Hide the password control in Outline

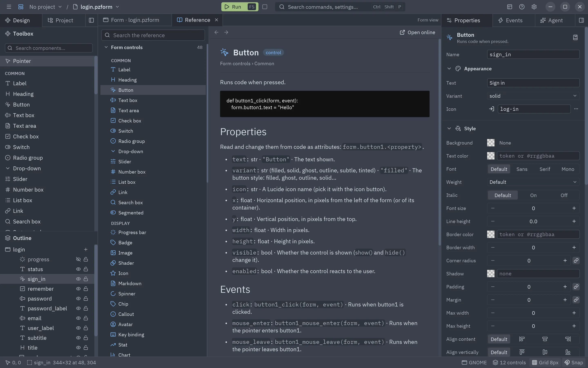tap(78, 299)
